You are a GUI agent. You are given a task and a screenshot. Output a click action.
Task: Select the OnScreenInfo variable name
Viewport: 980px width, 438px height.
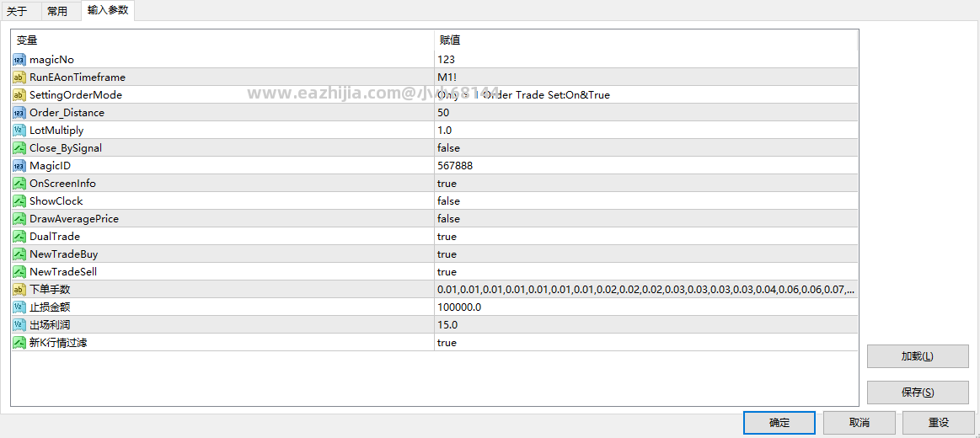[62, 184]
